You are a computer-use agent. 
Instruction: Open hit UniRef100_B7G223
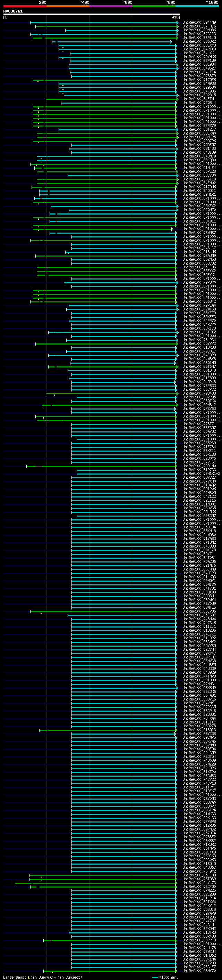pyautogui.click(x=199, y=34)
